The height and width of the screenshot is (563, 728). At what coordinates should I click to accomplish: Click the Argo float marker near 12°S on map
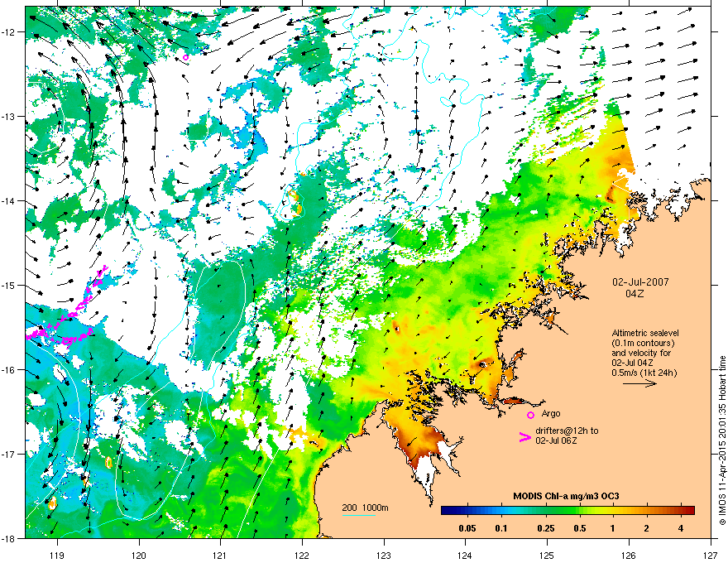pos(185,58)
